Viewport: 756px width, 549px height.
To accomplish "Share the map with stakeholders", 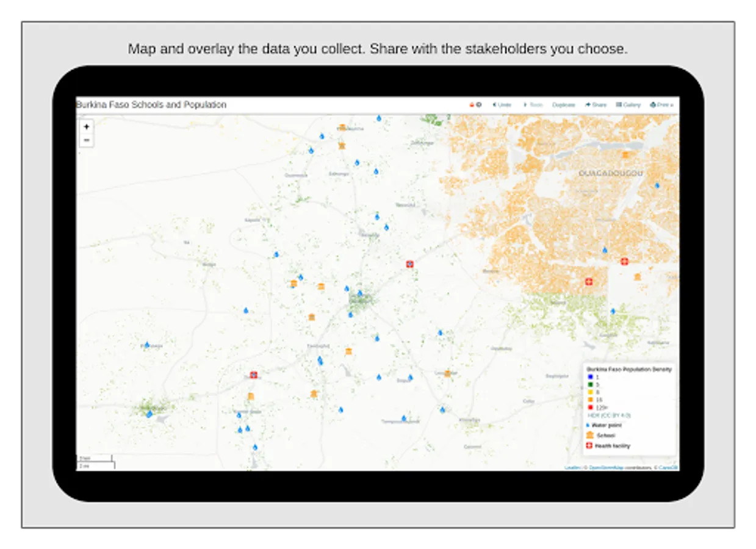I will (596, 105).
